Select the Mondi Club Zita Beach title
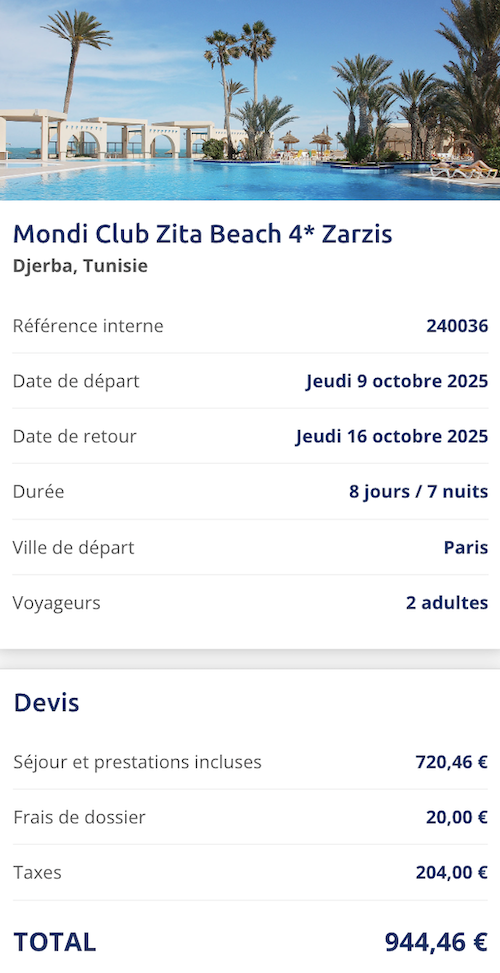Image resolution: width=500 pixels, height=973 pixels. tap(202, 234)
